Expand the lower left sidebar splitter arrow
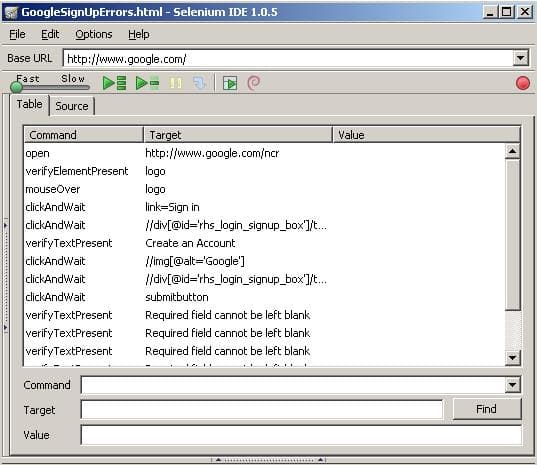The image size is (537, 465). (x=5, y=327)
